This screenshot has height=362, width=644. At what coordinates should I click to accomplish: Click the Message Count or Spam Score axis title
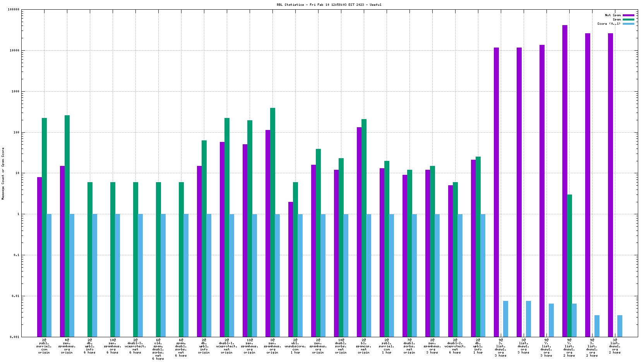coord(3,173)
